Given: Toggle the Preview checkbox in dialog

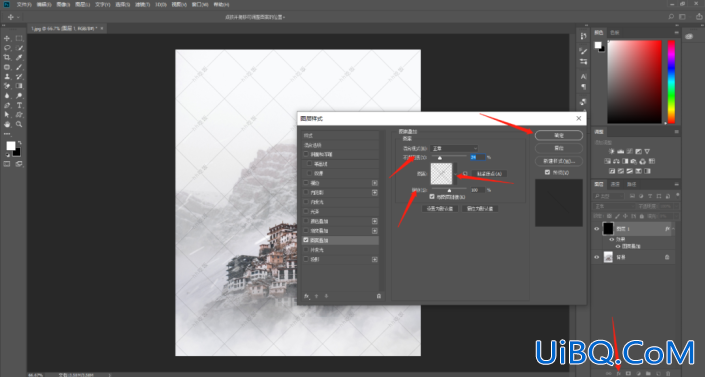Looking at the screenshot, I should [x=547, y=172].
